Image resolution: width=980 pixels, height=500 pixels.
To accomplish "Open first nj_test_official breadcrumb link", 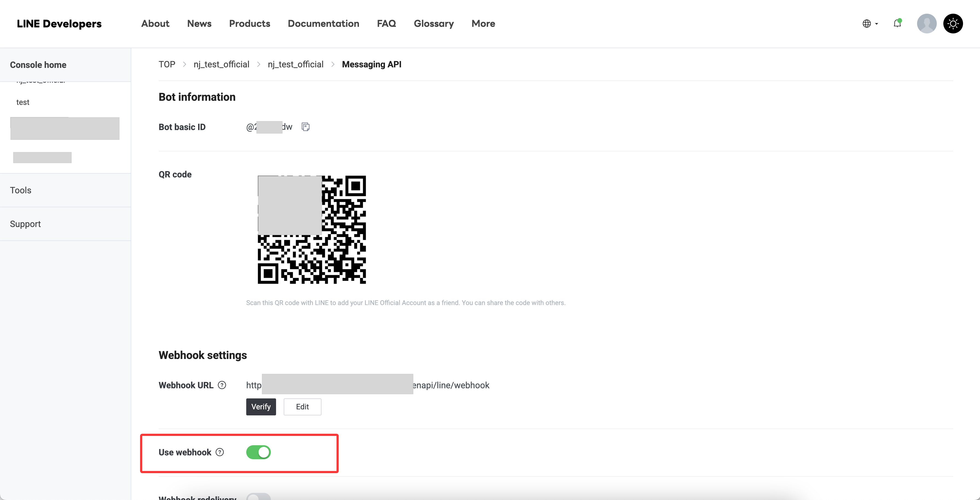I will tap(221, 64).
